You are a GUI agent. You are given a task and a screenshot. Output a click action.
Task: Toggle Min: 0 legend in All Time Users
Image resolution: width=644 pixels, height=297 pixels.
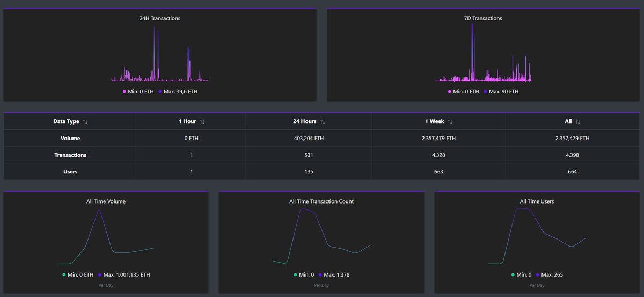click(x=522, y=275)
